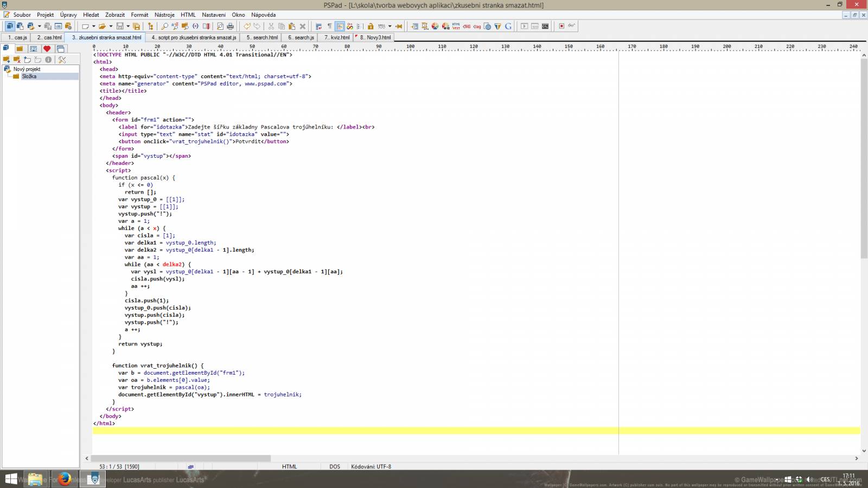Open the Nastavení menu
This screenshot has height=488, width=868.
214,15
